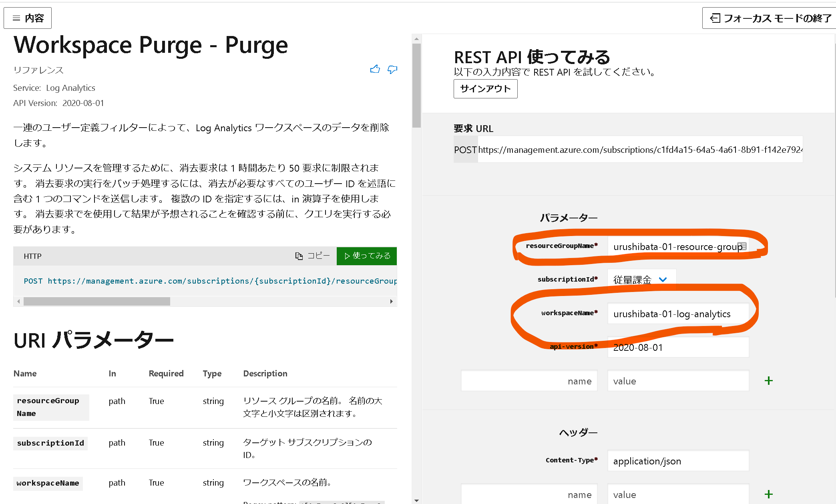Click the request URL text box
The image size is (836, 504).
tap(640, 150)
